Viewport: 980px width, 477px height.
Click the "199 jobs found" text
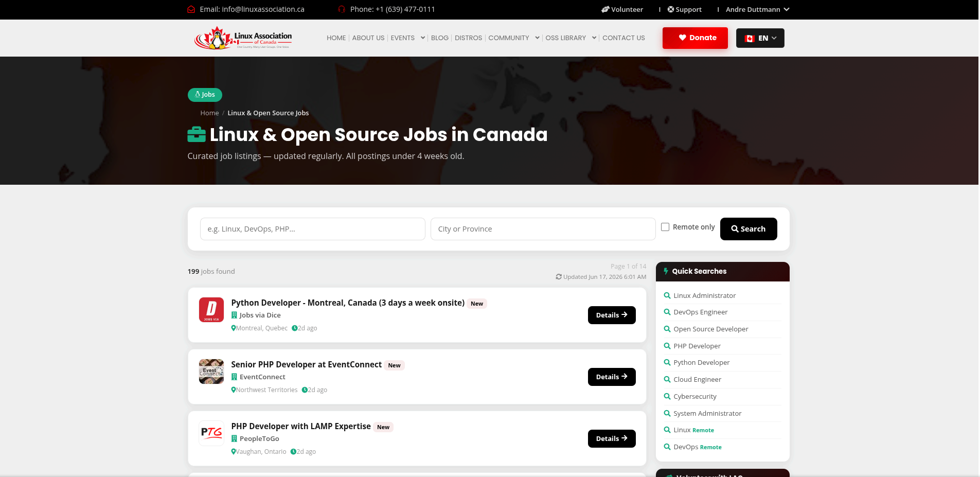point(211,271)
